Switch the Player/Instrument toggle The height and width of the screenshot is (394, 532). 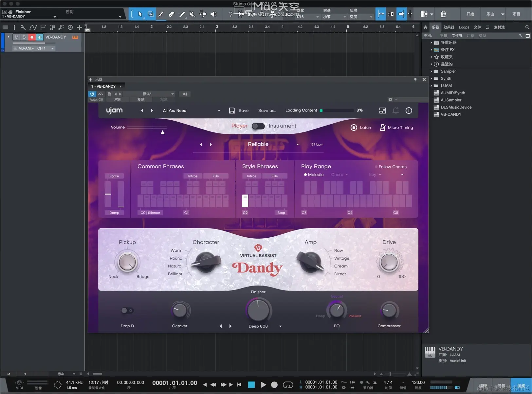[258, 126]
